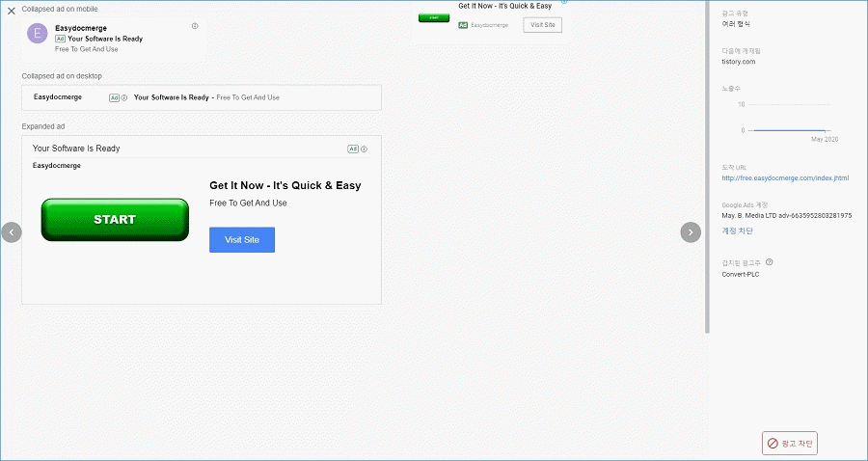The image size is (868, 461).
Task: Click the help icon next to 감지된 광고주
Action: point(769,262)
